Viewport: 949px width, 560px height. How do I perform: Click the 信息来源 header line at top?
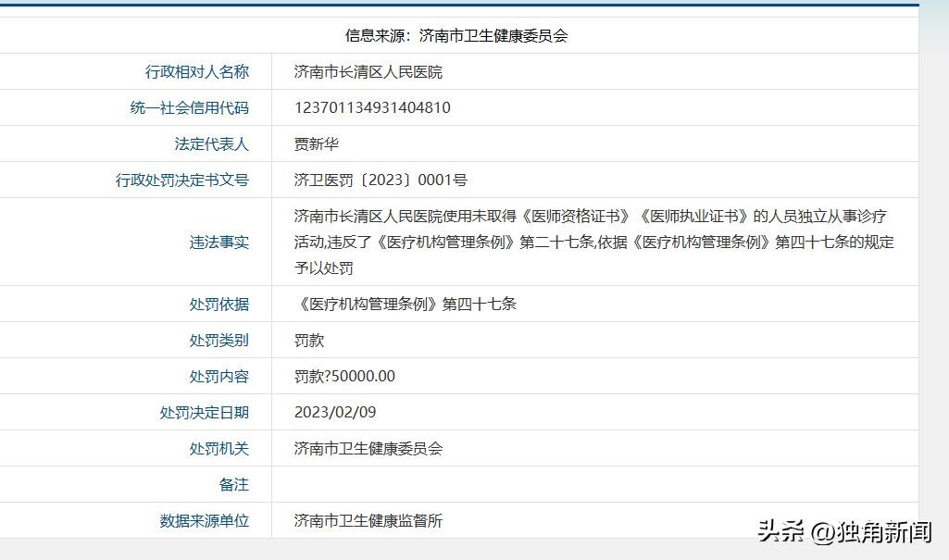(x=456, y=36)
